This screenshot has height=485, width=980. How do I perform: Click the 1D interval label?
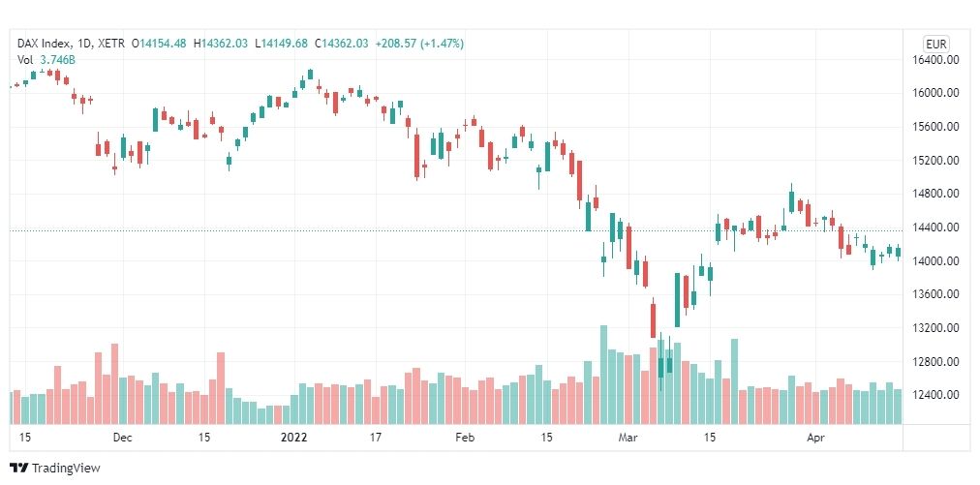coord(83,44)
